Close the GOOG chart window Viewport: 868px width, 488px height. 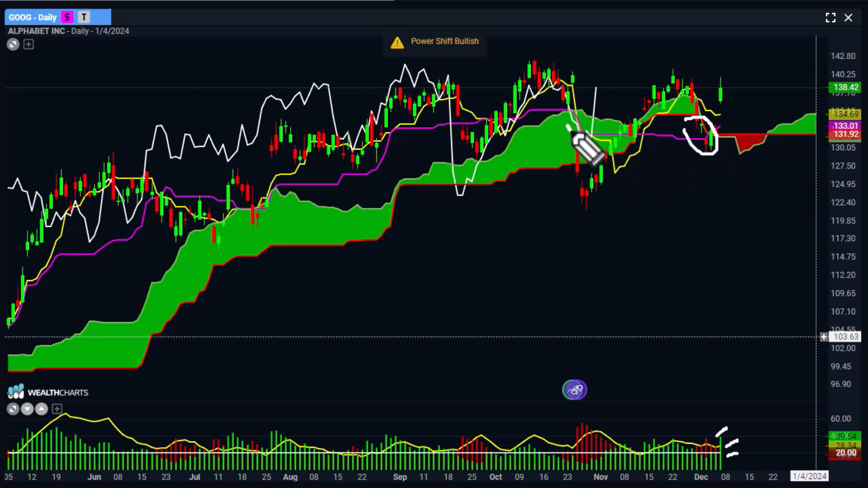pos(849,18)
